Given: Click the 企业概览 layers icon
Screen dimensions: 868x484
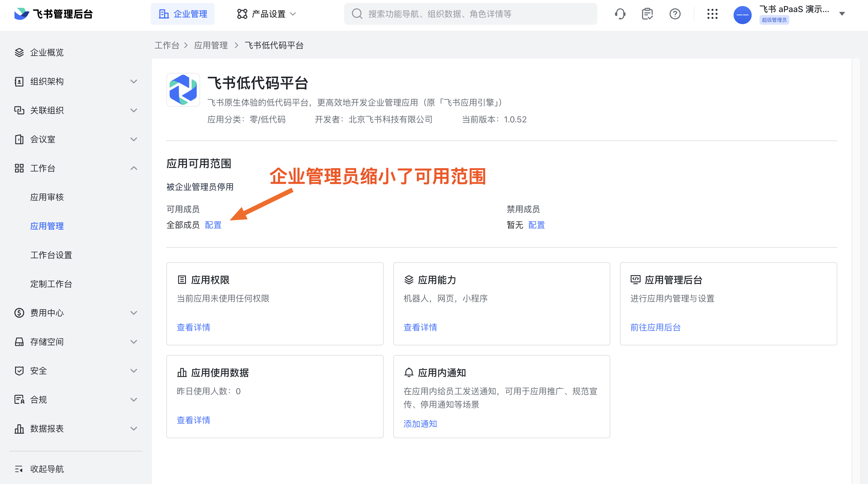Looking at the screenshot, I should click(19, 52).
